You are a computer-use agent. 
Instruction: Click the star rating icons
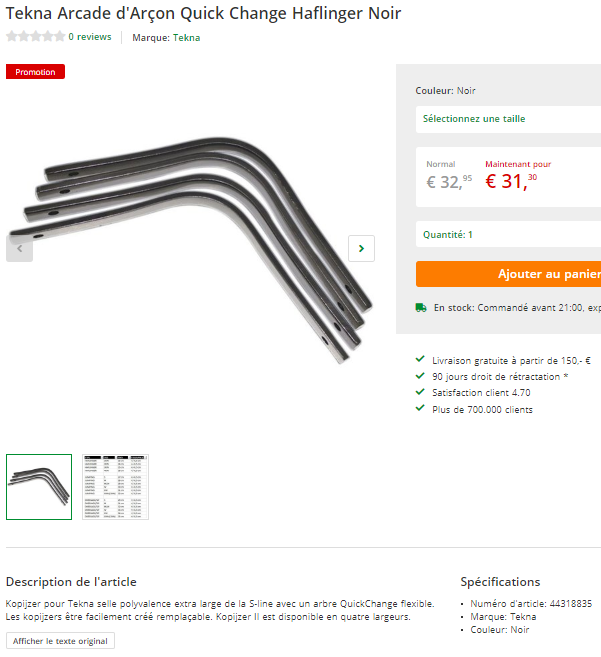click(x=36, y=36)
